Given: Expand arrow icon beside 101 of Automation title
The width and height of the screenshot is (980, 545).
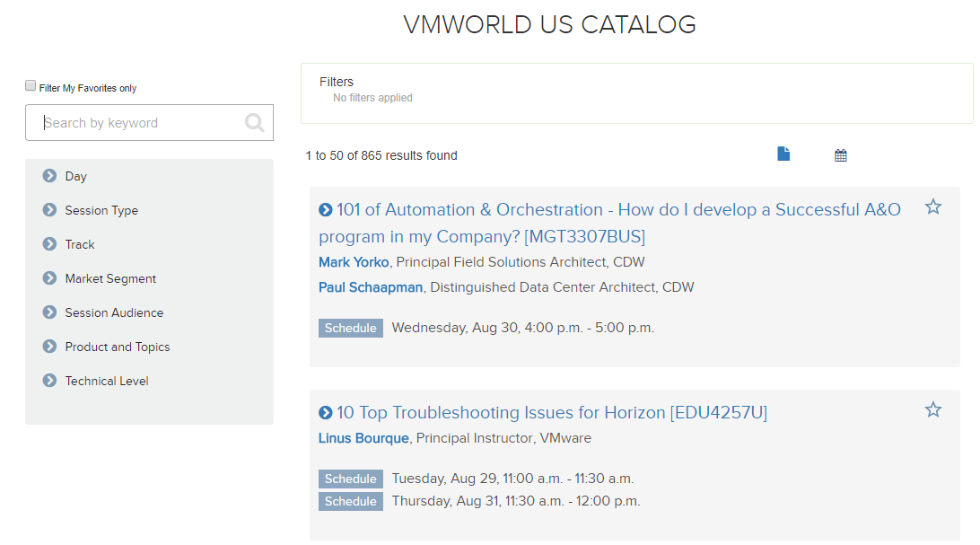Looking at the screenshot, I should 326,210.
